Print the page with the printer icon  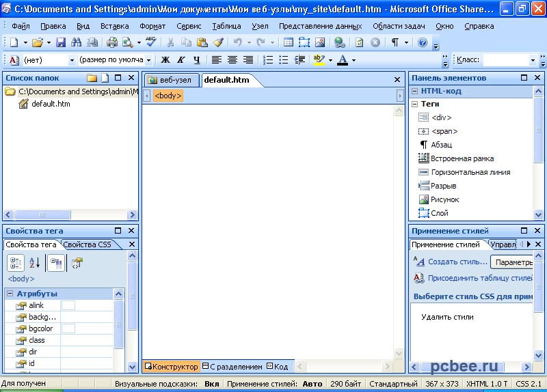pos(112,42)
